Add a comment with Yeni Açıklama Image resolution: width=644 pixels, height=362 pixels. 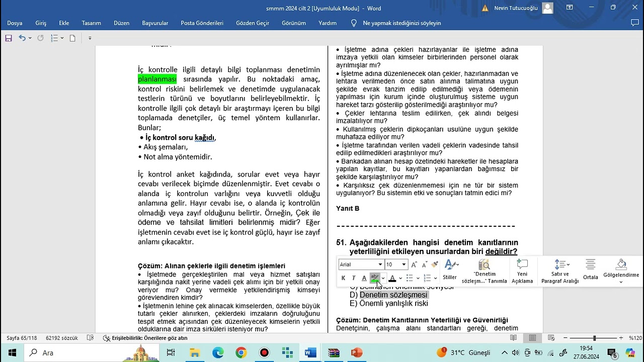tap(522, 271)
